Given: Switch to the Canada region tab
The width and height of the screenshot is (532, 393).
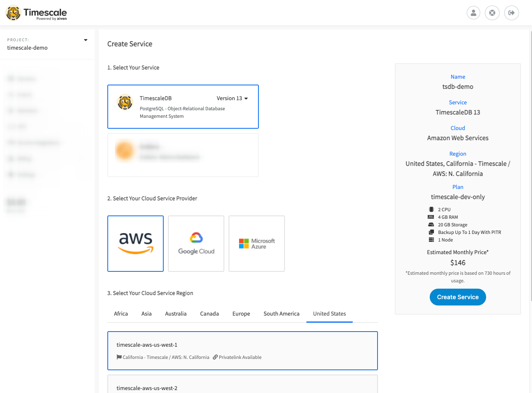Looking at the screenshot, I should [210, 314].
